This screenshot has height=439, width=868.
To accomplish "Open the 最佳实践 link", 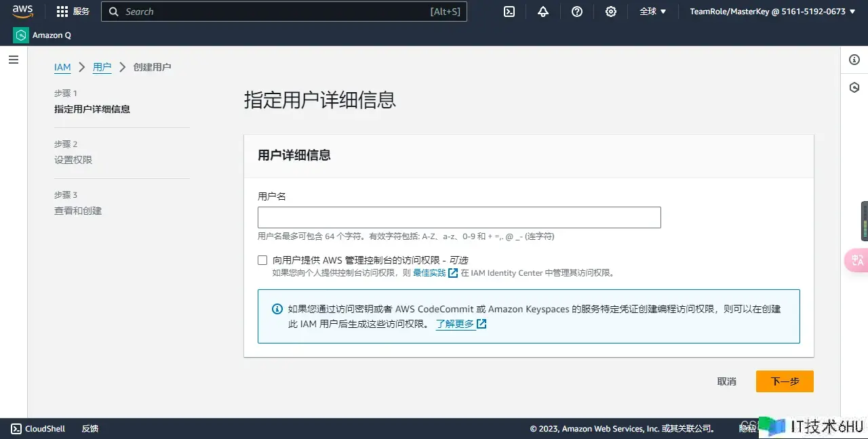I will tap(435, 273).
